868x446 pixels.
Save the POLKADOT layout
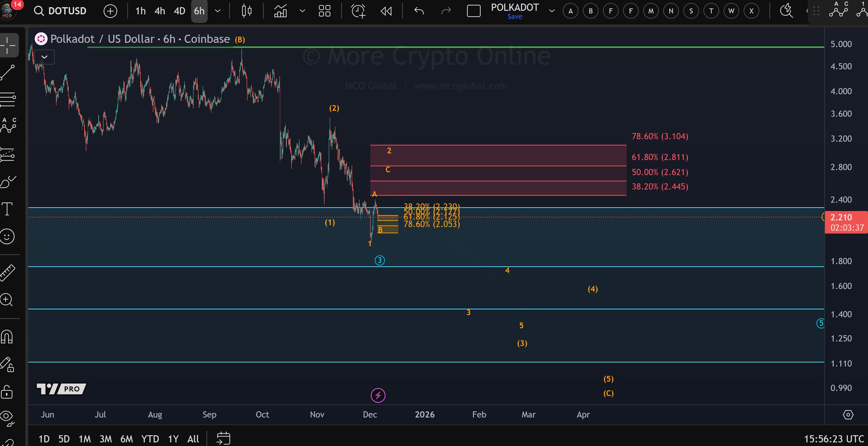[515, 17]
